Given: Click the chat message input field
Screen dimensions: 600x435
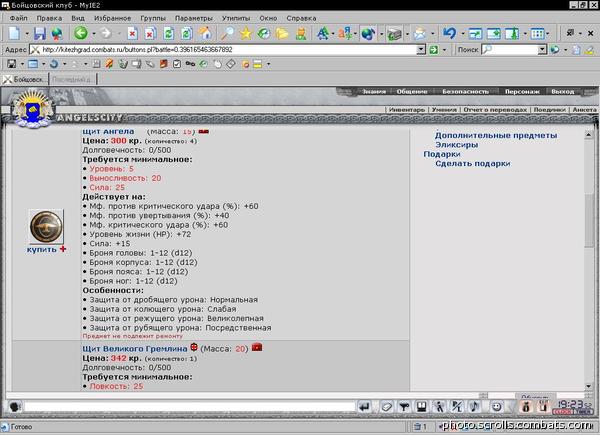Looking at the screenshot, I should click(x=190, y=407).
